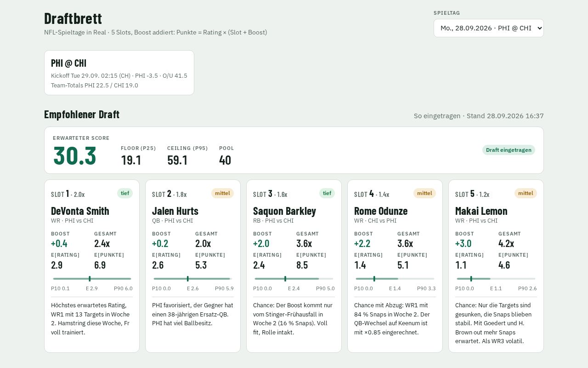This screenshot has width=588, height=368.
Task: Open the Spieltag dropdown selector
Action: click(x=488, y=28)
